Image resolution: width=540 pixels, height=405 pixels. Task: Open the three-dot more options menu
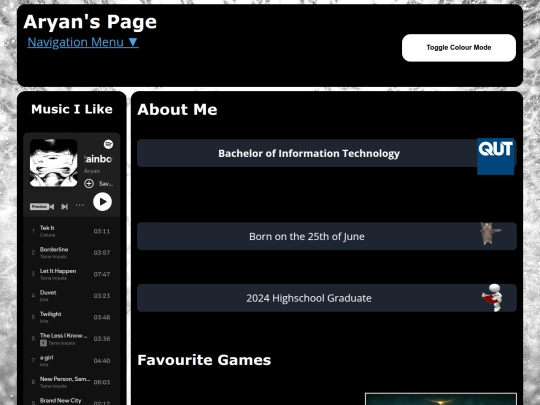(80, 205)
